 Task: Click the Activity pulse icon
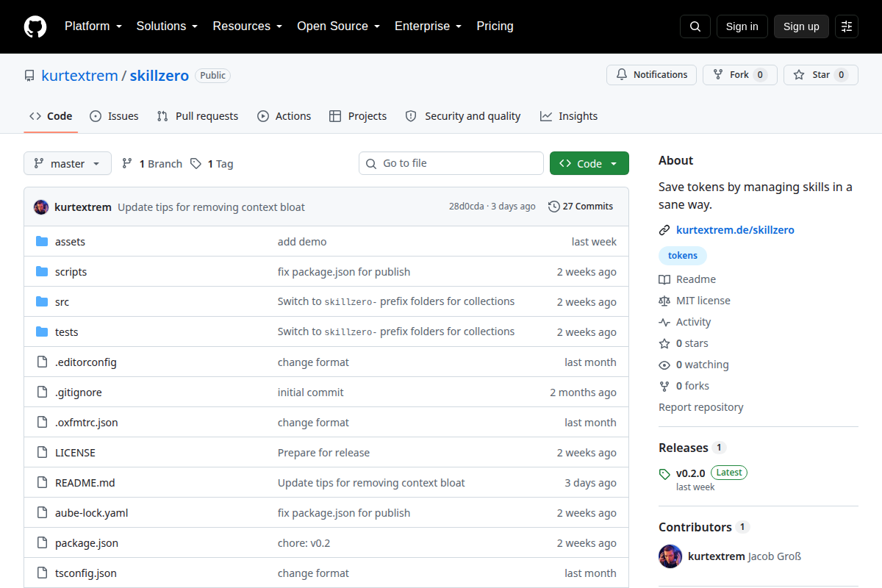pos(664,322)
